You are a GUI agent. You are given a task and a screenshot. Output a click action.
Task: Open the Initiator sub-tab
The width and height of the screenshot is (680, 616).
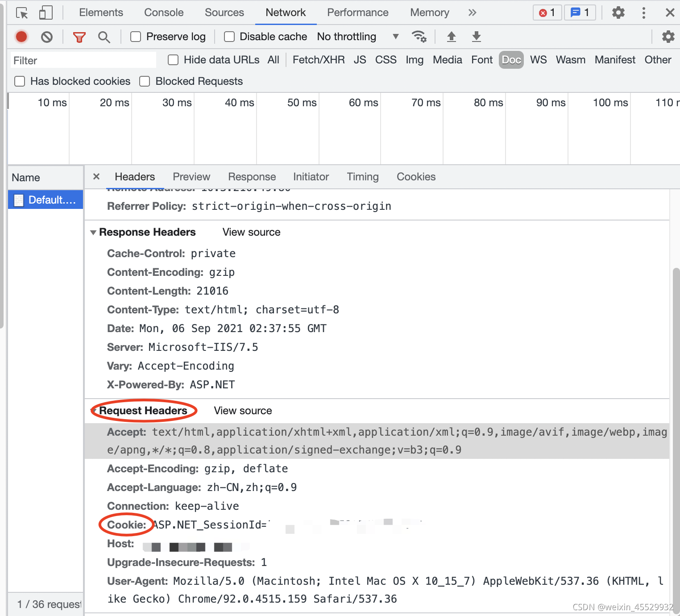311,177
